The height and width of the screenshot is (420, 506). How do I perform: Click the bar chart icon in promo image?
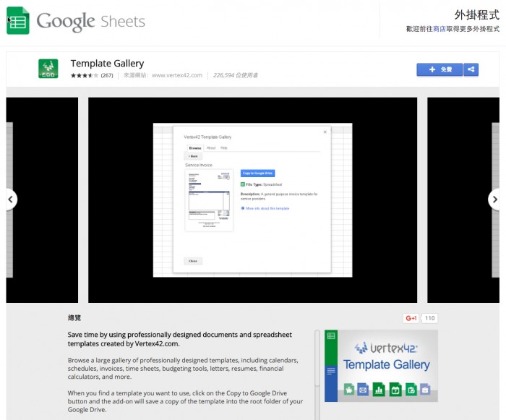pyautogui.click(x=379, y=390)
